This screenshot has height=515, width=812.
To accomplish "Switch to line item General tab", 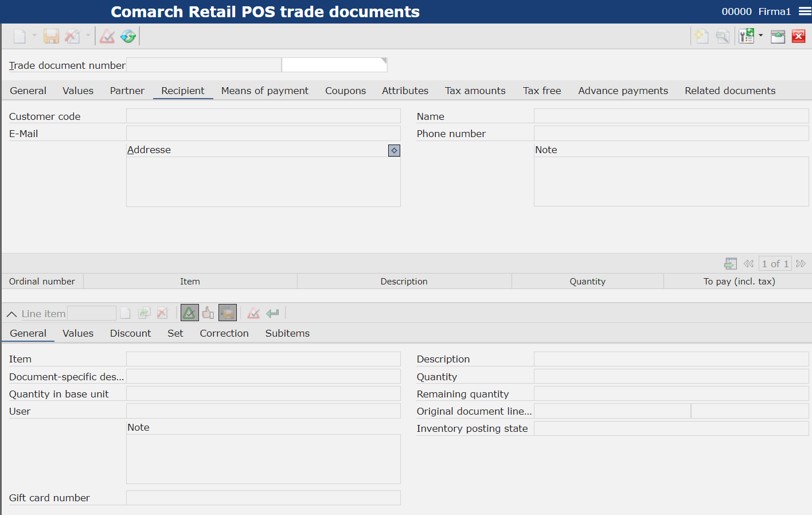I will [28, 333].
